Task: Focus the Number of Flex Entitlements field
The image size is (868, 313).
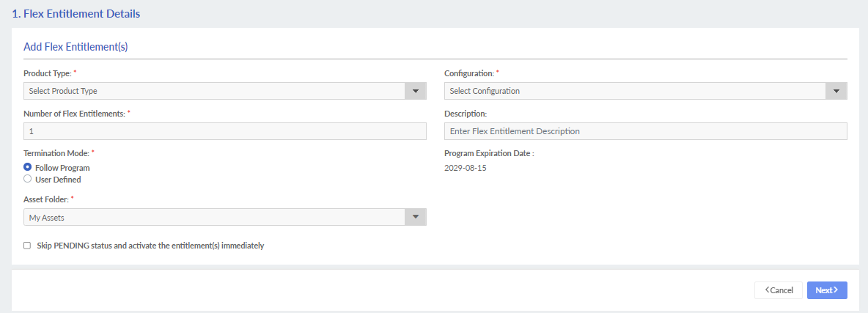Action: (x=225, y=131)
